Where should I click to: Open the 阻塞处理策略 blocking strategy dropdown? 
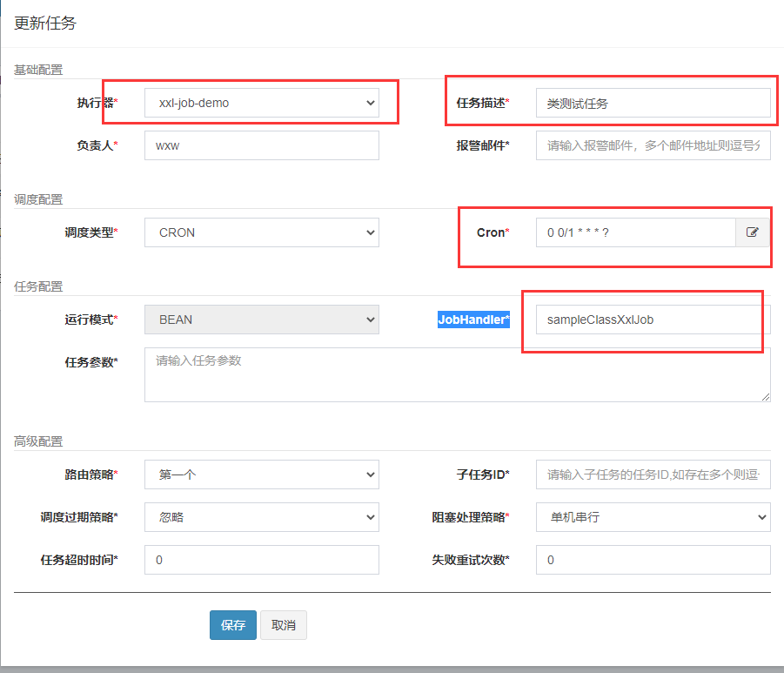click(x=653, y=517)
